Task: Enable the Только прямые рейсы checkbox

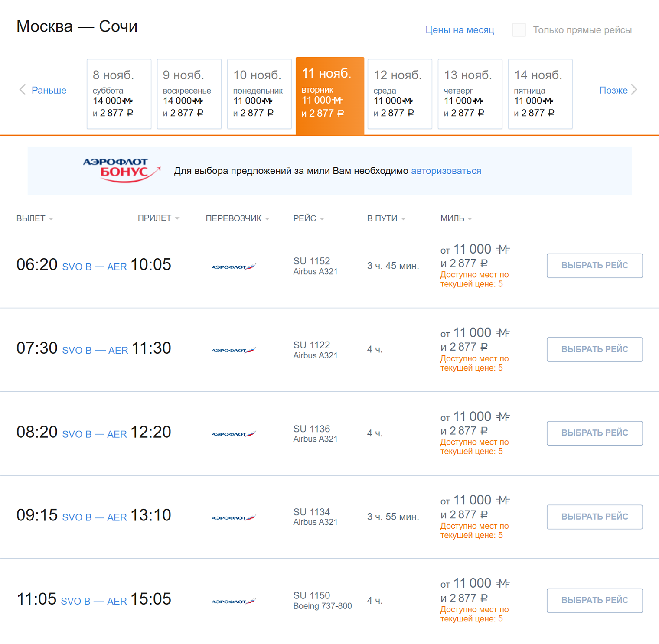Action: [x=519, y=30]
